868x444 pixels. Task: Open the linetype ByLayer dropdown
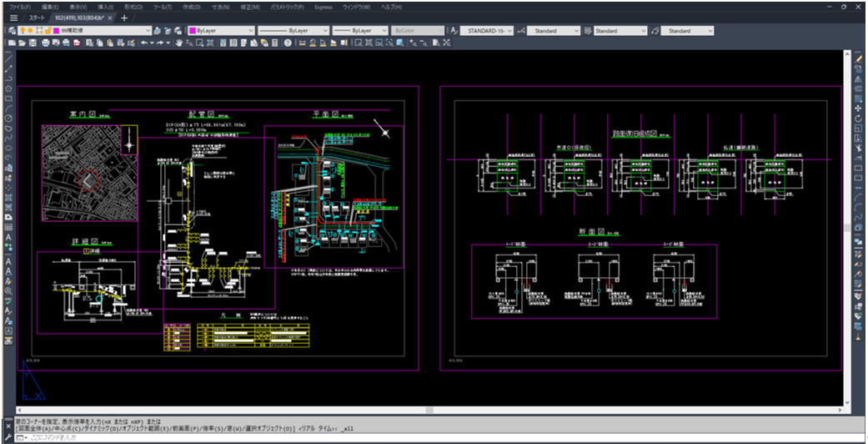coord(294,31)
